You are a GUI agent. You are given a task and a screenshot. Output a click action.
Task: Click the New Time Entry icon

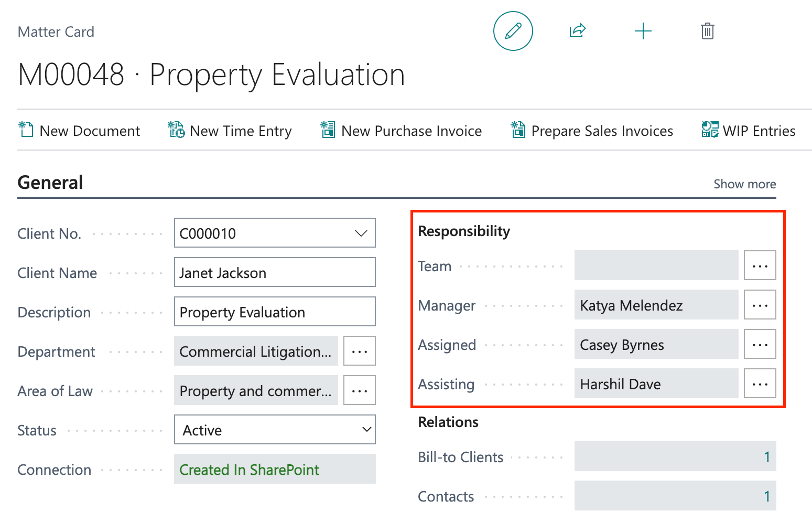(176, 130)
